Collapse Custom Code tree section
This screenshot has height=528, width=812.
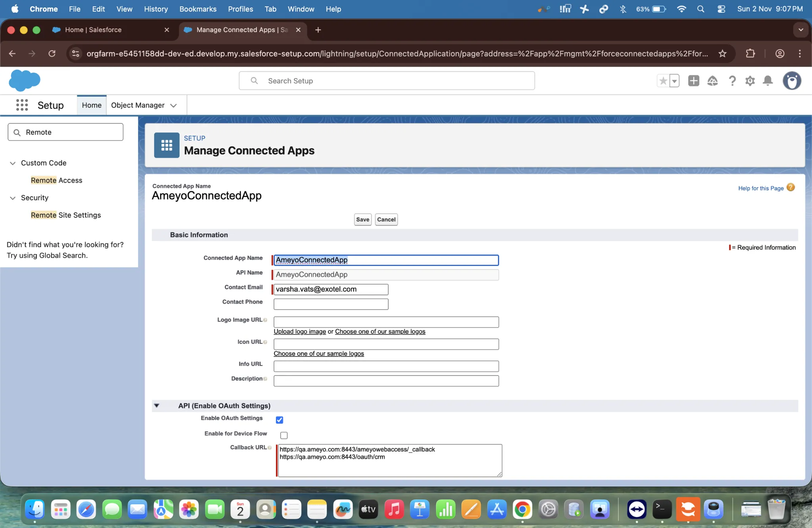(13, 163)
